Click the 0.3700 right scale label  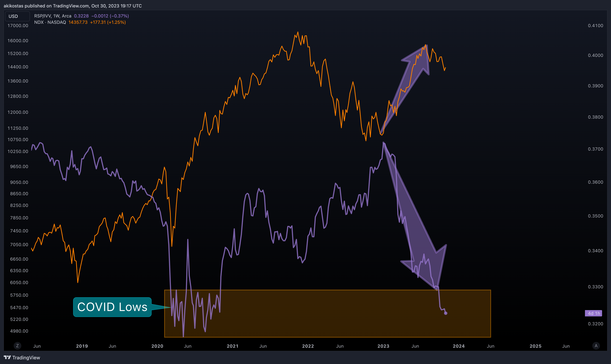pos(596,149)
